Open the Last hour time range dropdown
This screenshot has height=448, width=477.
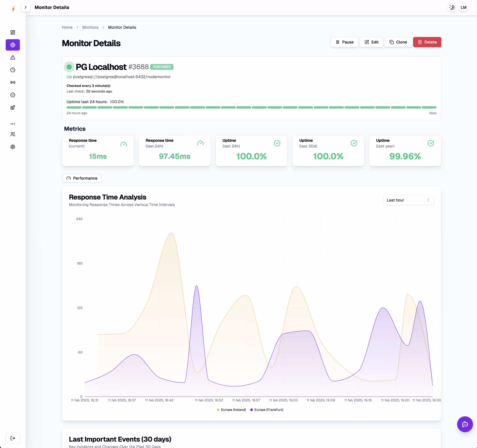click(x=408, y=200)
